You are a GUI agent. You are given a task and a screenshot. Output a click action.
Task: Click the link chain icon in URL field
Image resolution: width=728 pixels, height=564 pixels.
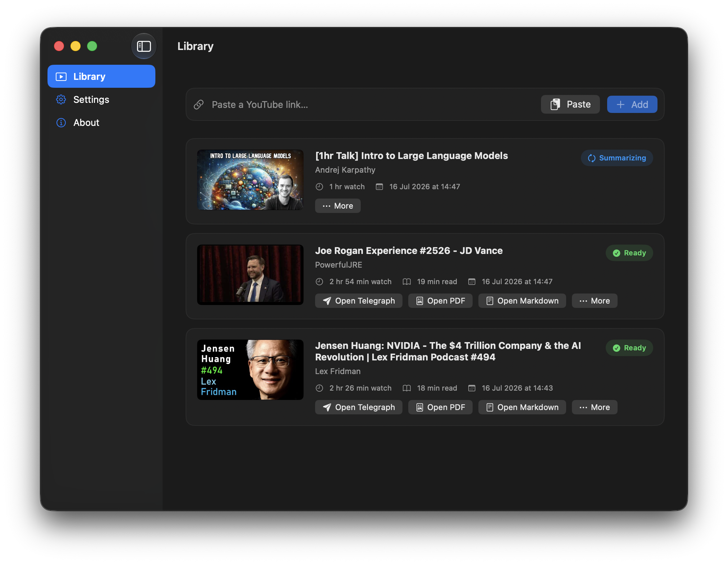199,105
